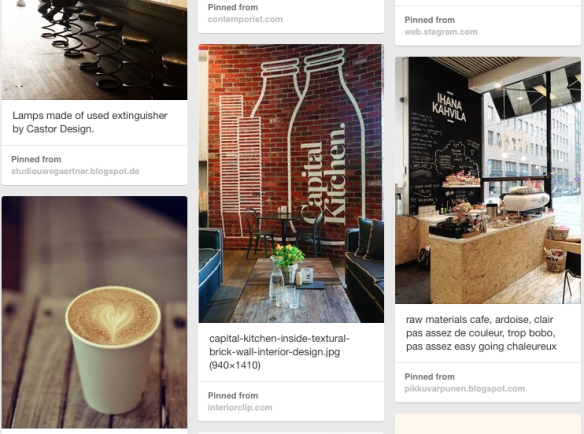
Task: Open the Capital Kitchen brick wall pin image
Action: (291, 183)
